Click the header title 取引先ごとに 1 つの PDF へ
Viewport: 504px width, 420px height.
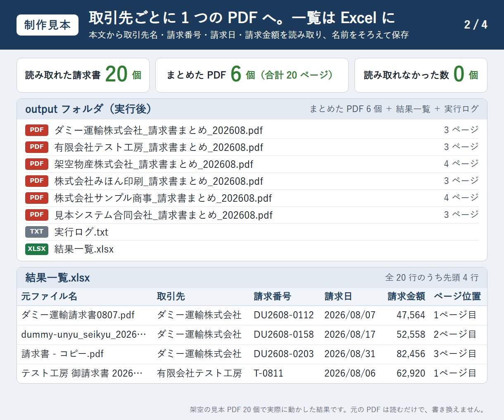(x=242, y=18)
